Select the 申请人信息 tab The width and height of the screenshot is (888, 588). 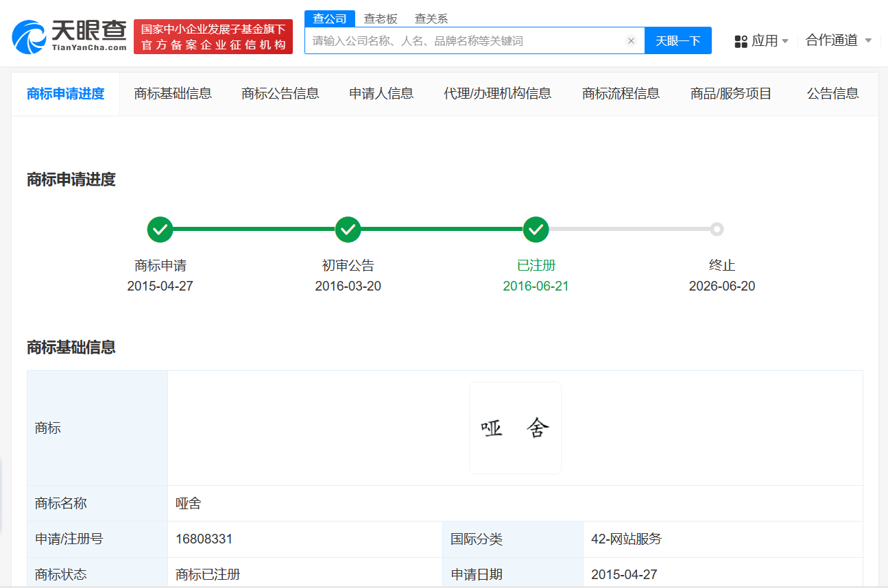point(381,94)
